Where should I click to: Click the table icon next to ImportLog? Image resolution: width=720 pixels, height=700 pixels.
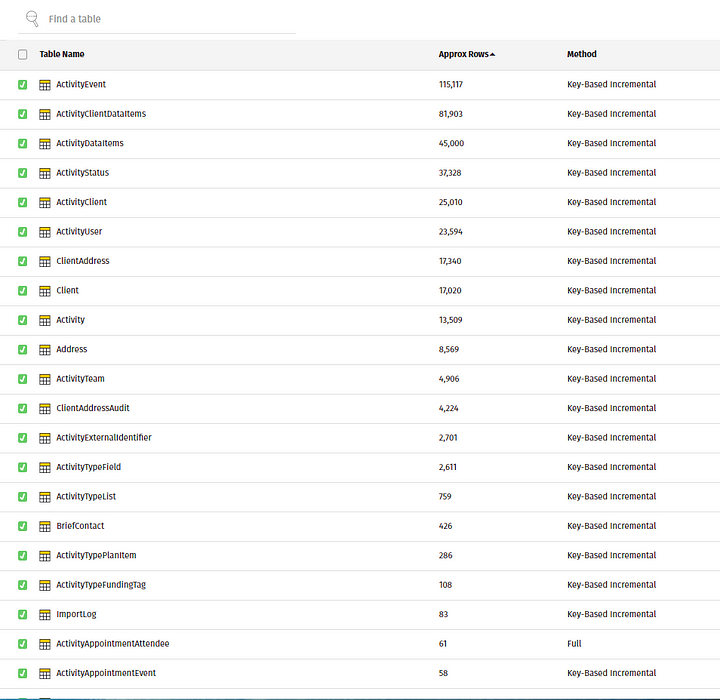tap(45, 615)
